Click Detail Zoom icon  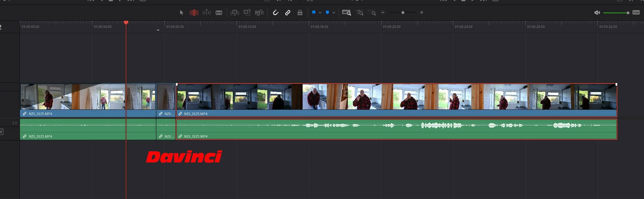pyautogui.click(x=359, y=13)
